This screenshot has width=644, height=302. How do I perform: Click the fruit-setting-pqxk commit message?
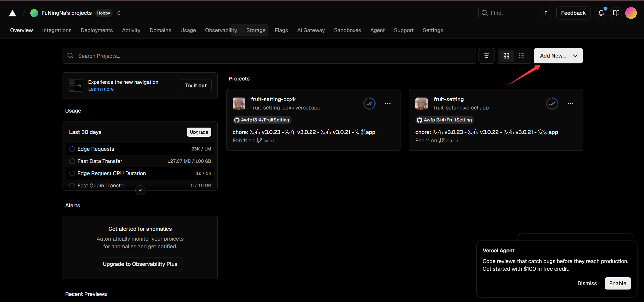click(304, 132)
